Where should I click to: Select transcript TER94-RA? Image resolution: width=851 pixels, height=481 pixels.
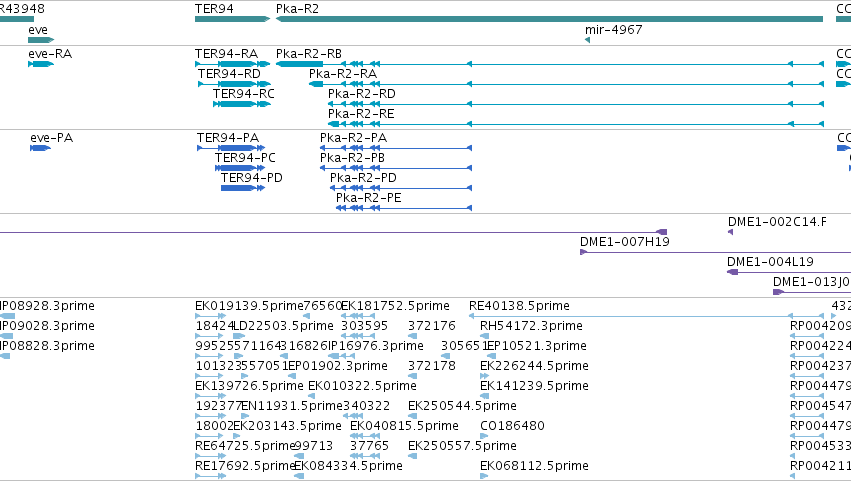coord(226,54)
